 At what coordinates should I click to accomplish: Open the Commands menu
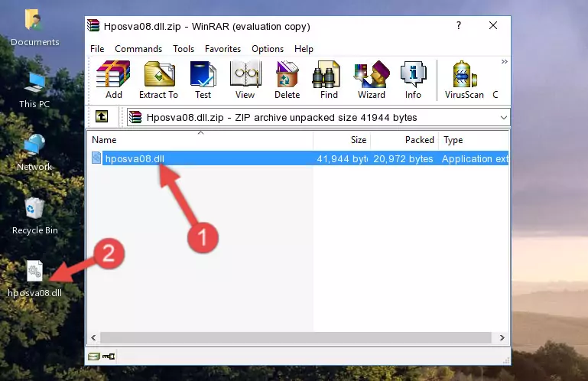coord(138,49)
